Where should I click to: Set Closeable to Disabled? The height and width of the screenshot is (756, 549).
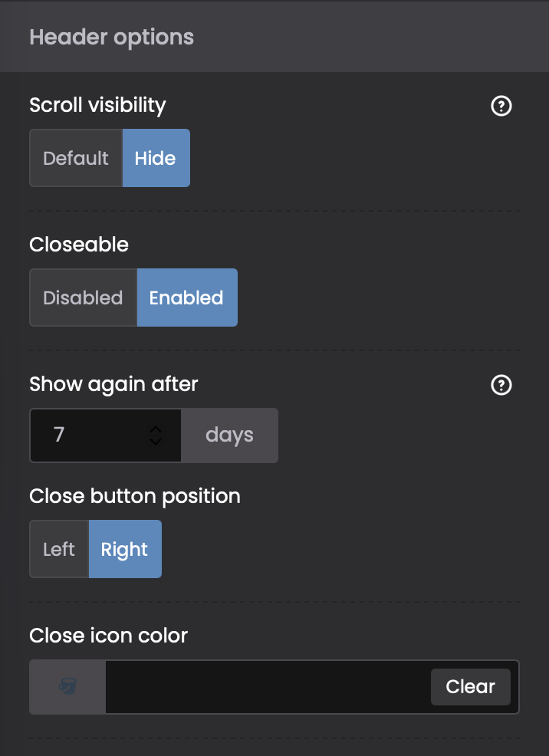[x=83, y=298]
